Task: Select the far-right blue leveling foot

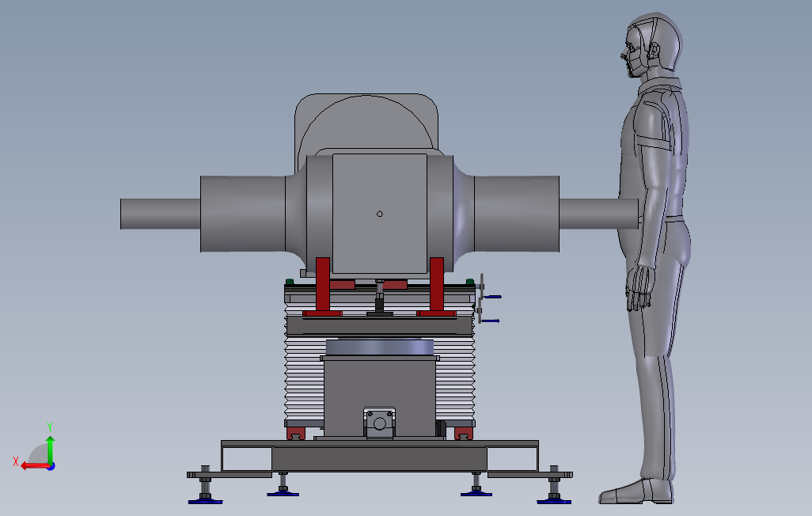Action: point(554,500)
